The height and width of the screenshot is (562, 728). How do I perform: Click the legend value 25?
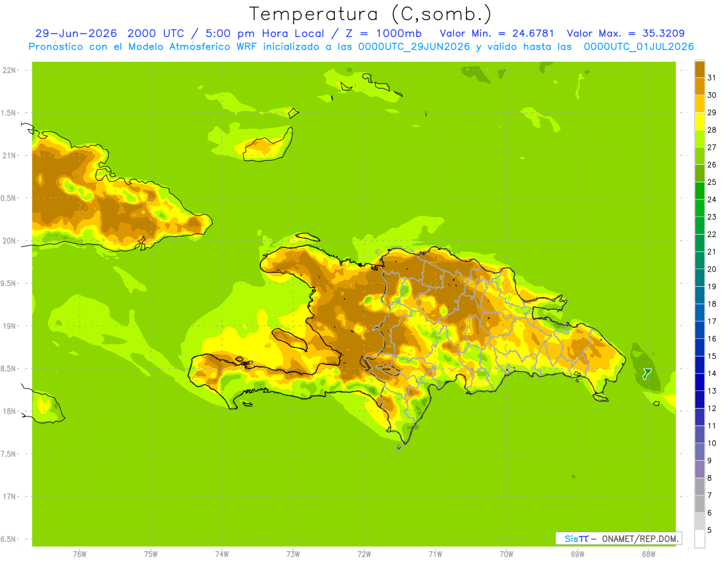coord(712,182)
